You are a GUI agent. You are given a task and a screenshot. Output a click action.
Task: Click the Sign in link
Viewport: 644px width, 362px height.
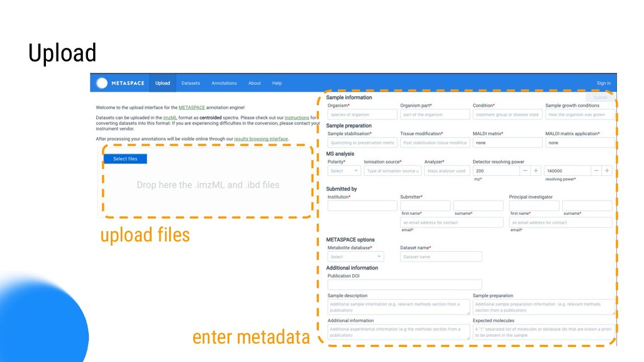tap(603, 83)
